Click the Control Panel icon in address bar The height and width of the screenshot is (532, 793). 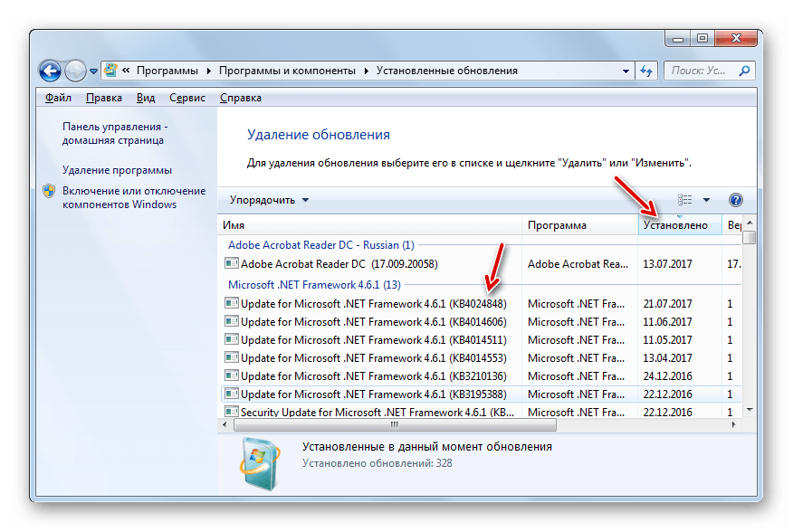pos(110,71)
